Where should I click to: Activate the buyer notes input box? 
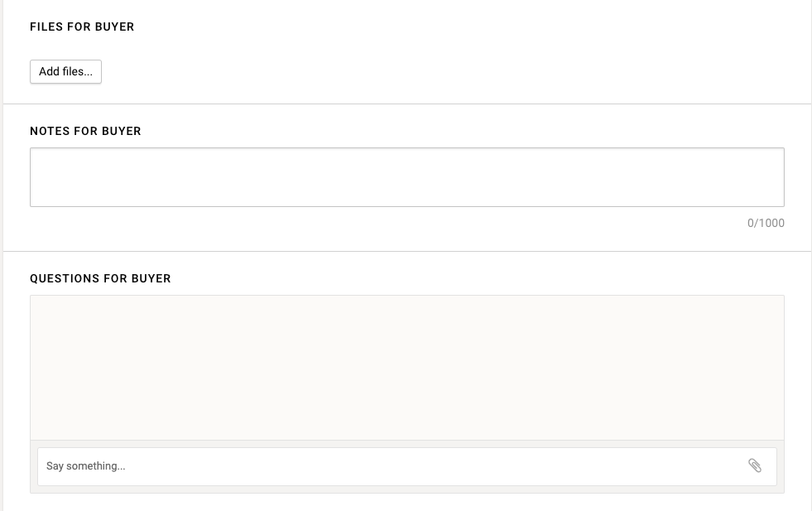tap(406, 177)
